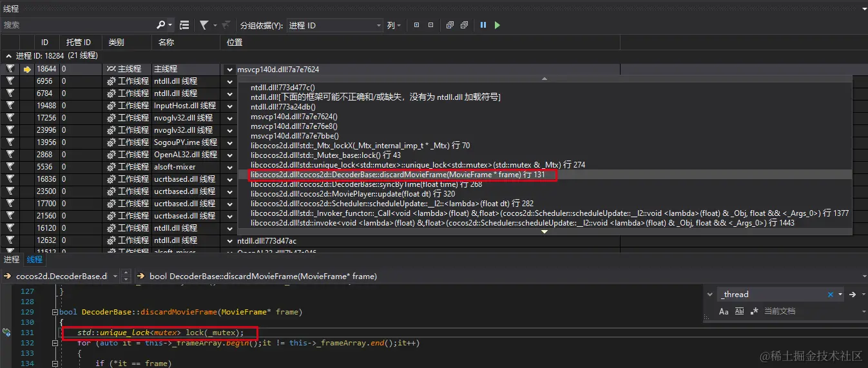Toggle flag on thread 6784 row
This screenshot has width=868, height=368.
10,93
